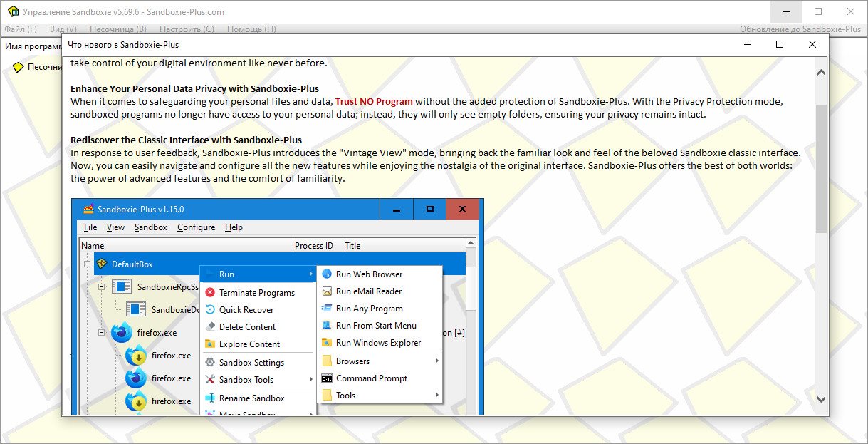Screen dimensions: 868x444
Task: Click the Name column header in the embedded image
Action: click(x=186, y=245)
